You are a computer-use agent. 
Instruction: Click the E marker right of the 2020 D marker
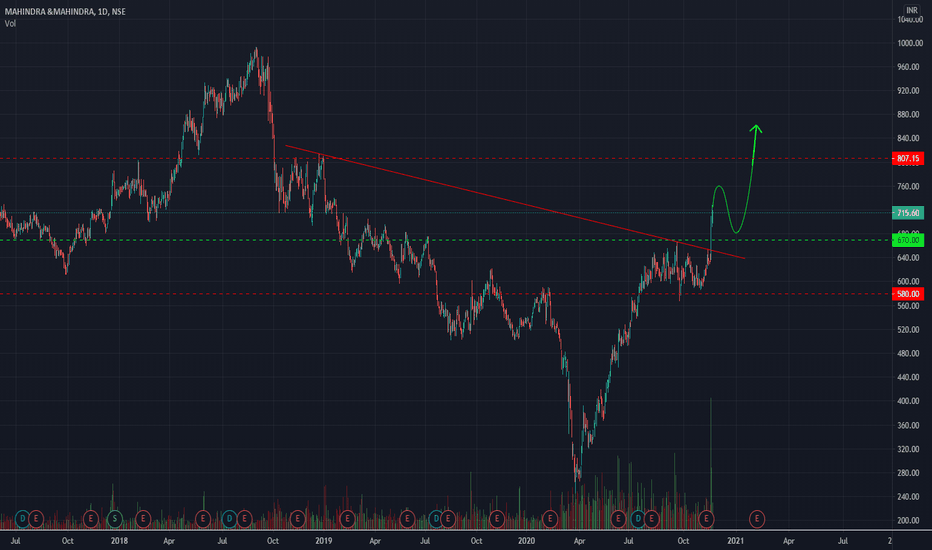(651, 519)
